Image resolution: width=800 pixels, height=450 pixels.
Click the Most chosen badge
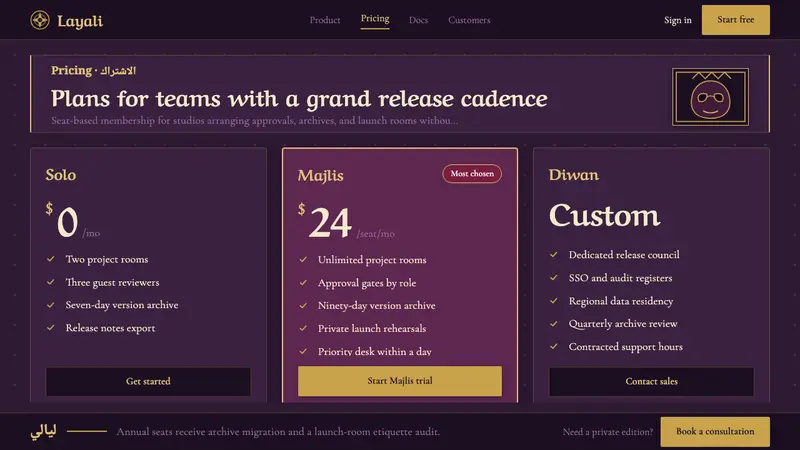click(472, 173)
